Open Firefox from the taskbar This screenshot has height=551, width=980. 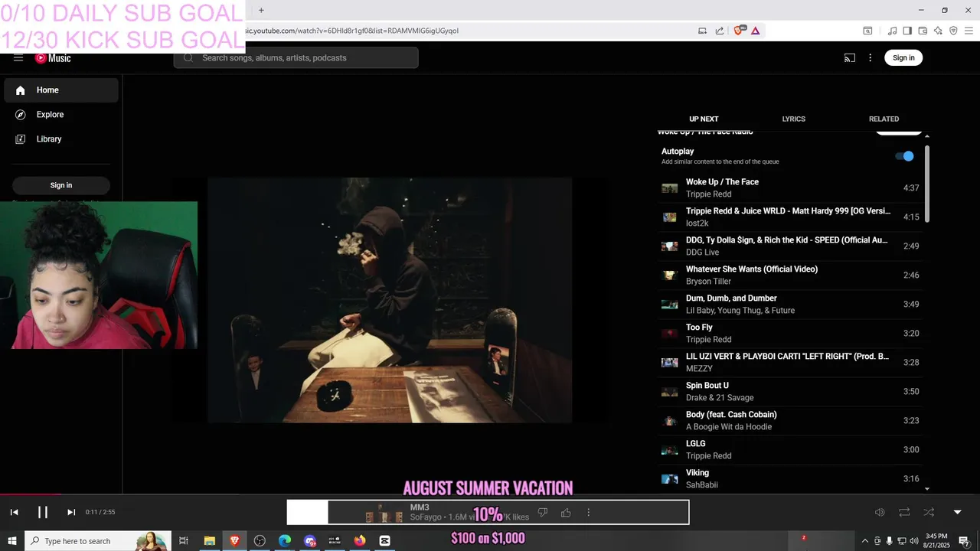(360, 541)
